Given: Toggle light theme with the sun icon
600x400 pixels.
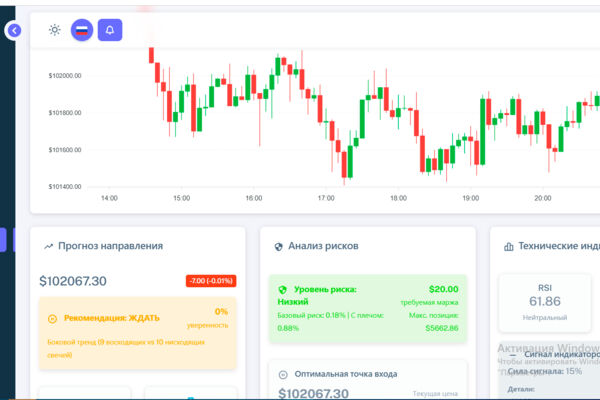Looking at the screenshot, I should pyautogui.click(x=55, y=30).
